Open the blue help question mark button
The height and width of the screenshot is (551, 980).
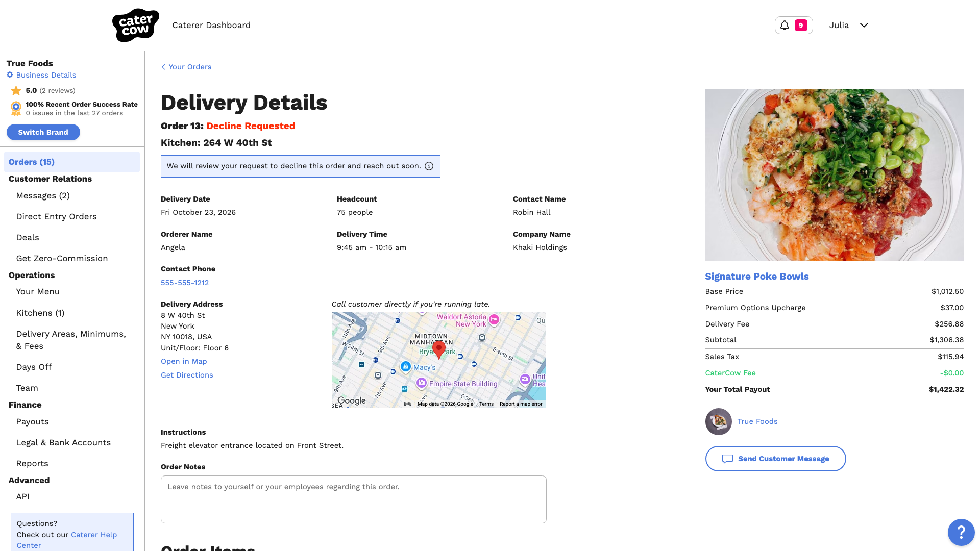point(961,532)
